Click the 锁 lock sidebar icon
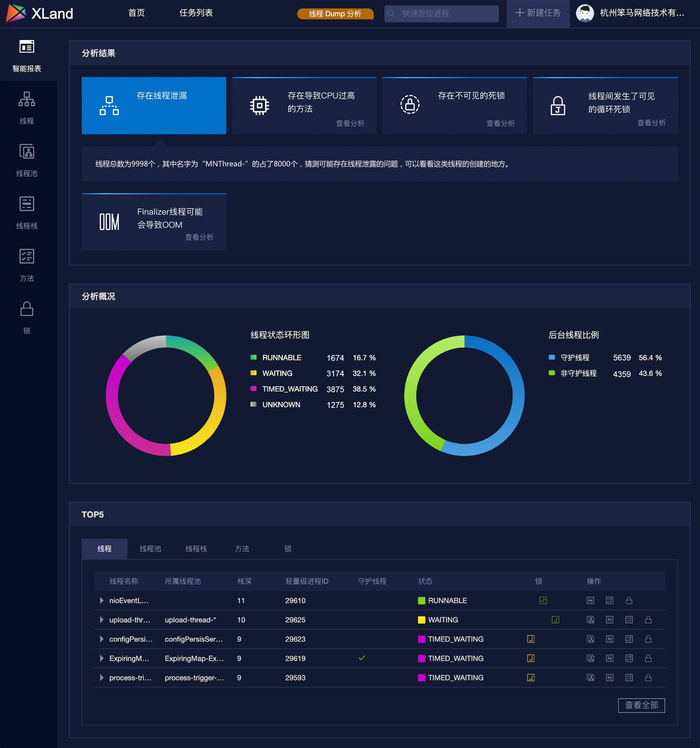700x748 pixels. coord(26,309)
